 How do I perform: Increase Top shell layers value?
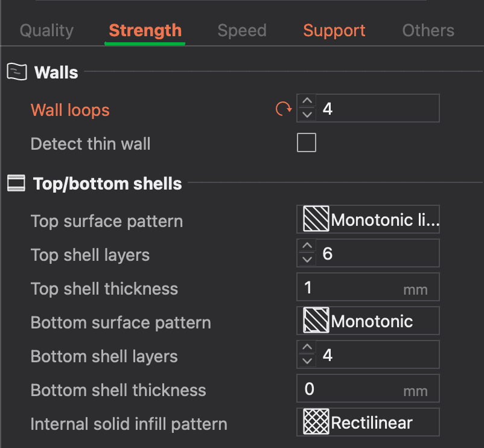307,247
